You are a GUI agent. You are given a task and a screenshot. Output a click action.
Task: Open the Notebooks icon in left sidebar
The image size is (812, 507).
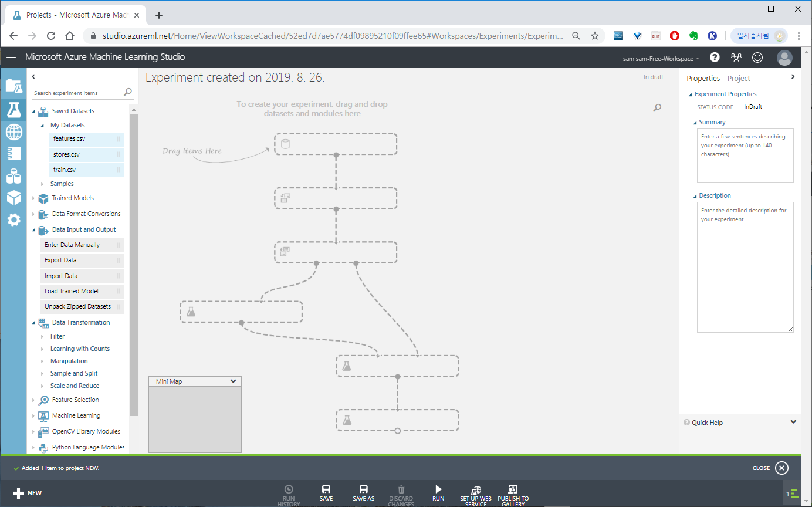click(13, 154)
